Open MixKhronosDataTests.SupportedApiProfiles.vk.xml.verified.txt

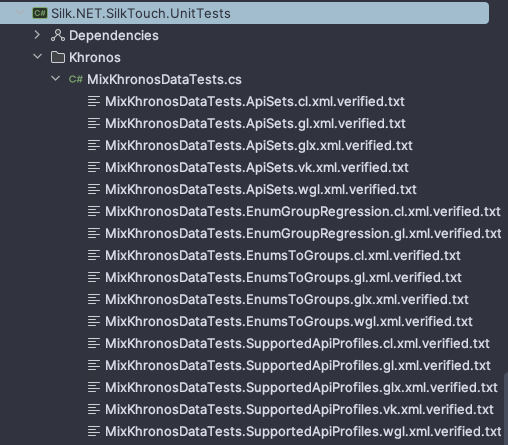point(299,409)
